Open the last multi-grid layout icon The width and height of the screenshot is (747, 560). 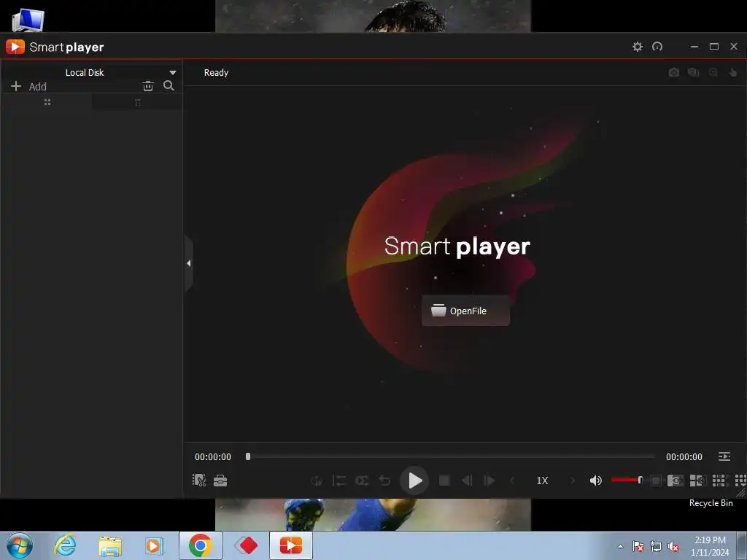click(x=740, y=481)
